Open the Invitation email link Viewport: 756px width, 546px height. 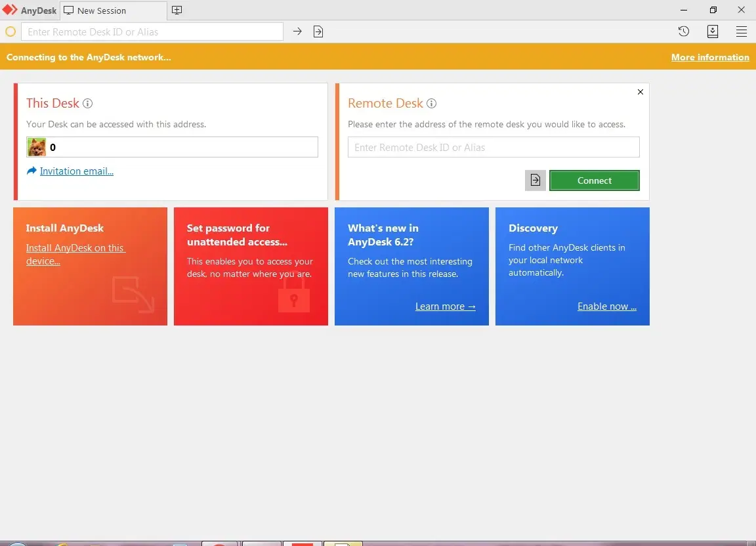click(77, 171)
